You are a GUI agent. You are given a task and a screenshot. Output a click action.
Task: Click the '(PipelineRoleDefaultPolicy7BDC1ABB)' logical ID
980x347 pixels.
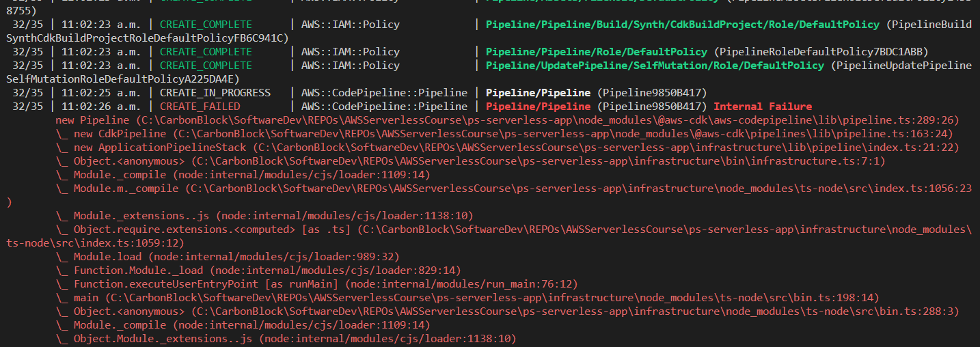click(821, 52)
